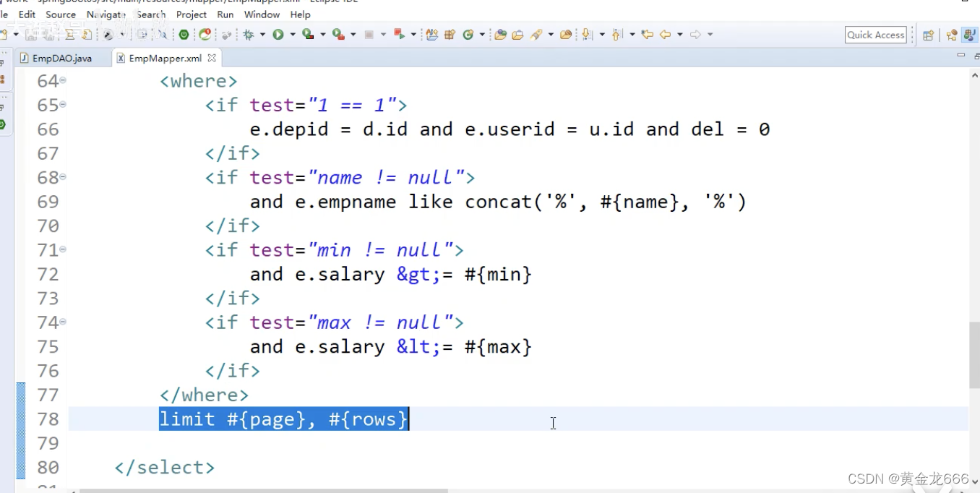Click the Open Perspective icon
The width and height of the screenshot is (980, 493).
click(929, 35)
